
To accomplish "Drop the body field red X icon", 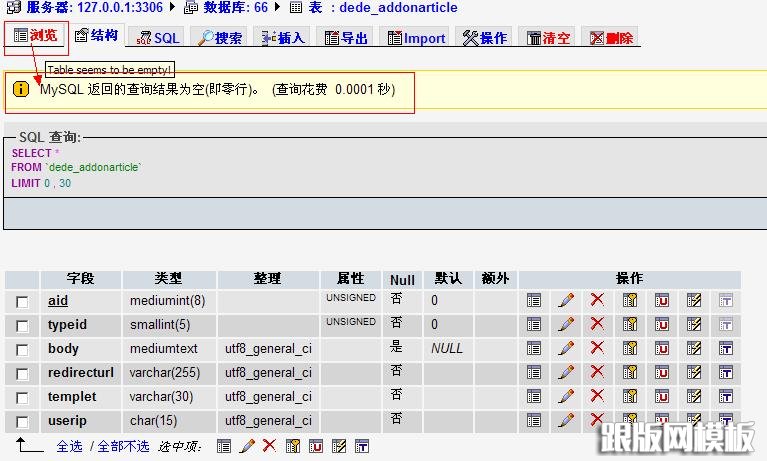I will tap(597, 347).
